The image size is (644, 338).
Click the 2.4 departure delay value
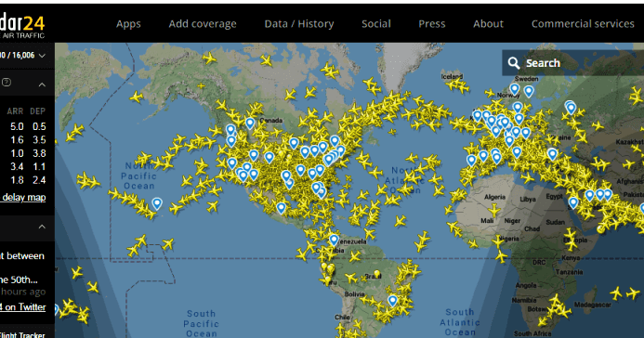[39, 180]
